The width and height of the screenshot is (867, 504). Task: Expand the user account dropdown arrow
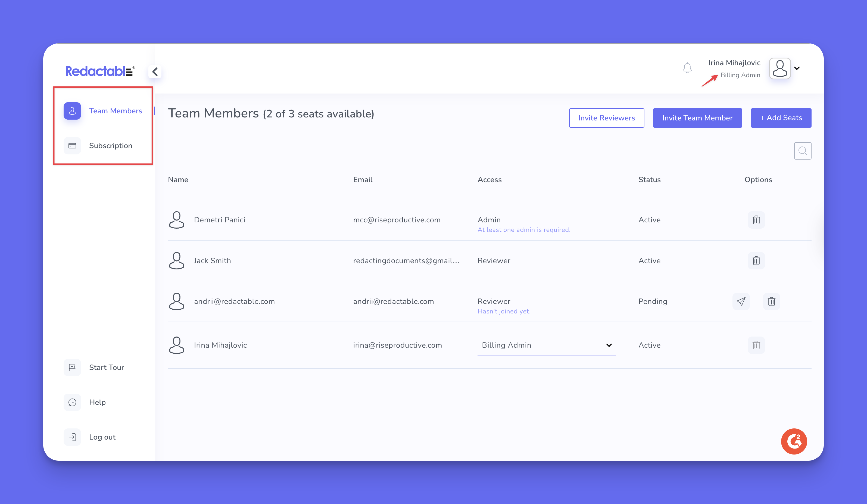click(797, 68)
